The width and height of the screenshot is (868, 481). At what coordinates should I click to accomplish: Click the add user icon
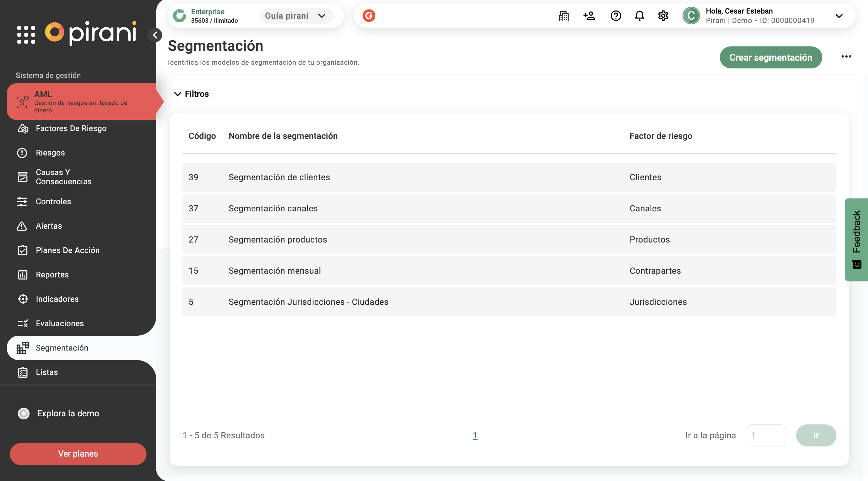point(589,16)
